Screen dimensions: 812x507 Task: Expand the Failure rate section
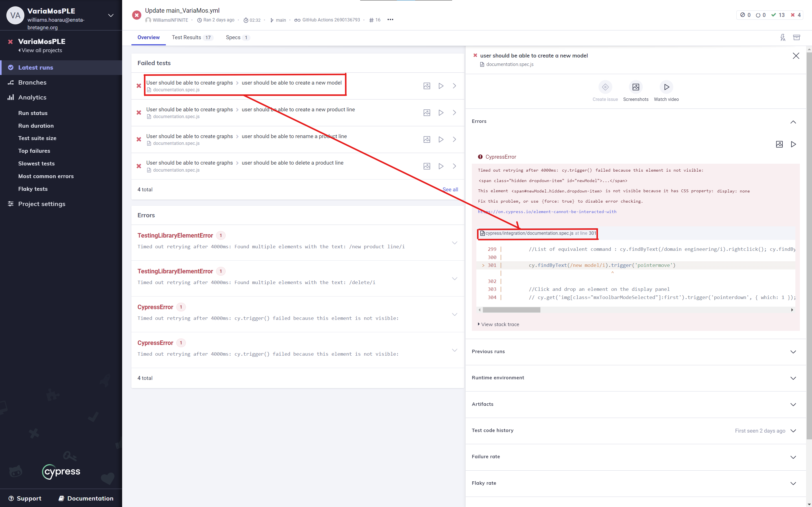point(793,457)
